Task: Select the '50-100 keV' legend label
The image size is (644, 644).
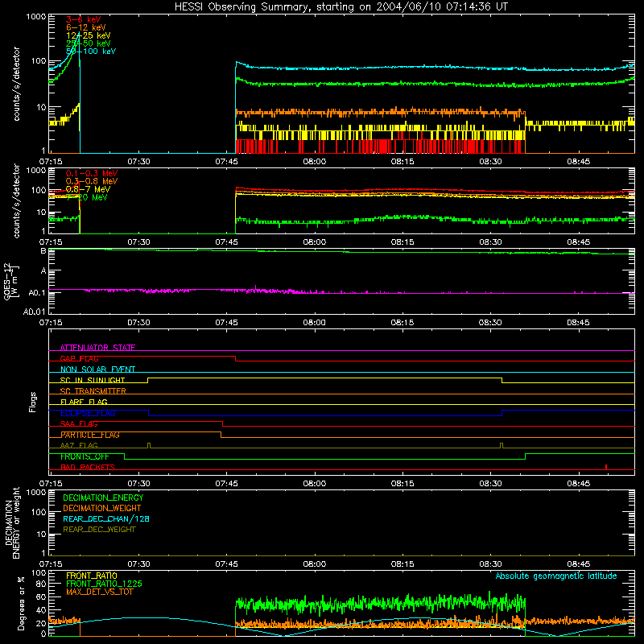Action: click(x=90, y=52)
